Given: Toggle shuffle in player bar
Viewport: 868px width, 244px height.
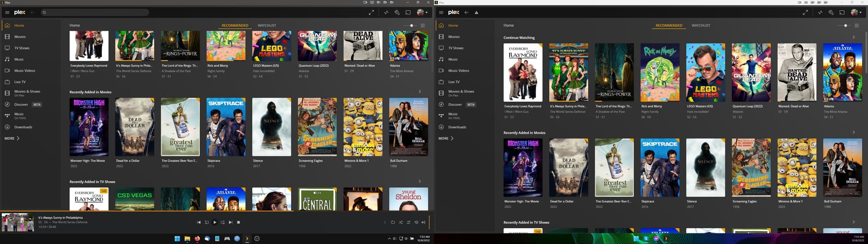Looking at the screenshot, I should 401,222.
